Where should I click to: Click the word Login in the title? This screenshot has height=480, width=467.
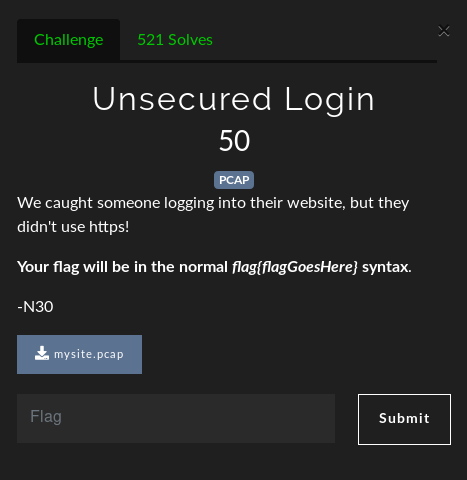(330, 99)
